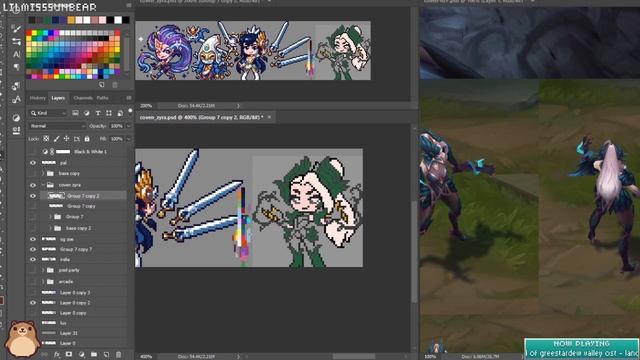Show the 'Black & White 1' layer
Screen dimensions: 640x360
tap(33, 151)
